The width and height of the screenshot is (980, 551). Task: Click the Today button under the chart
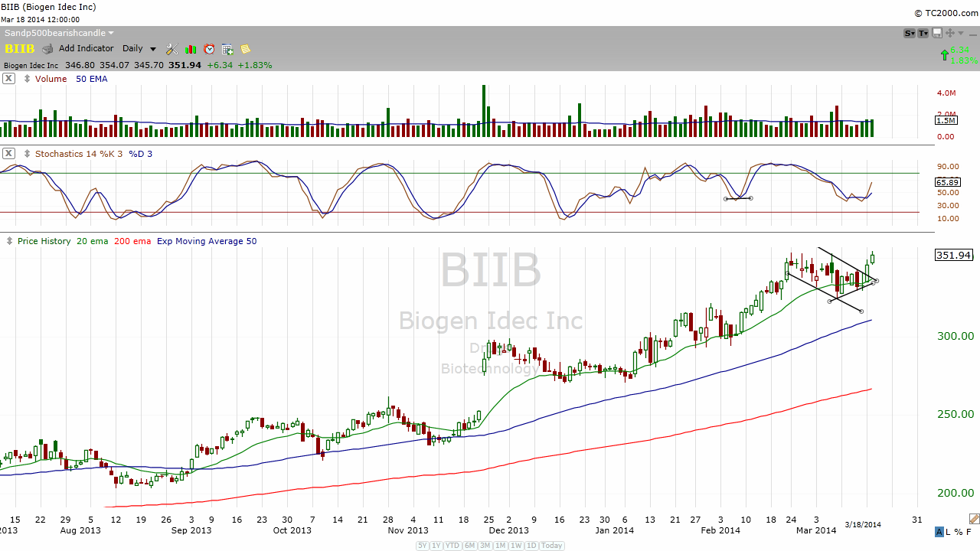pos(552,546)
